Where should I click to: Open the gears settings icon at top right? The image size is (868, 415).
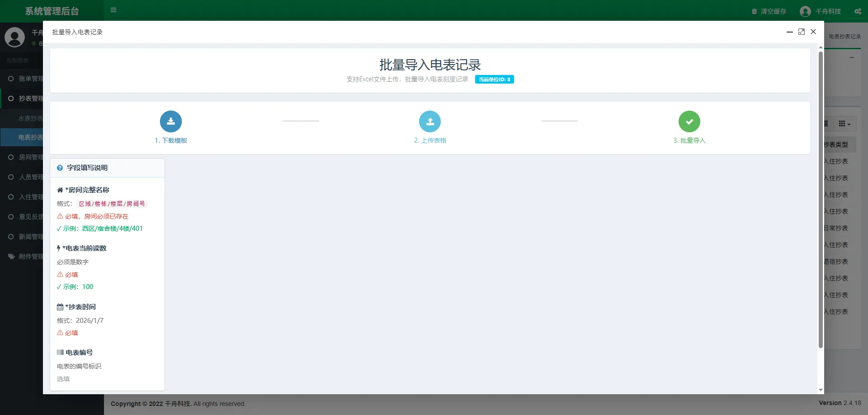pos(858,11)
